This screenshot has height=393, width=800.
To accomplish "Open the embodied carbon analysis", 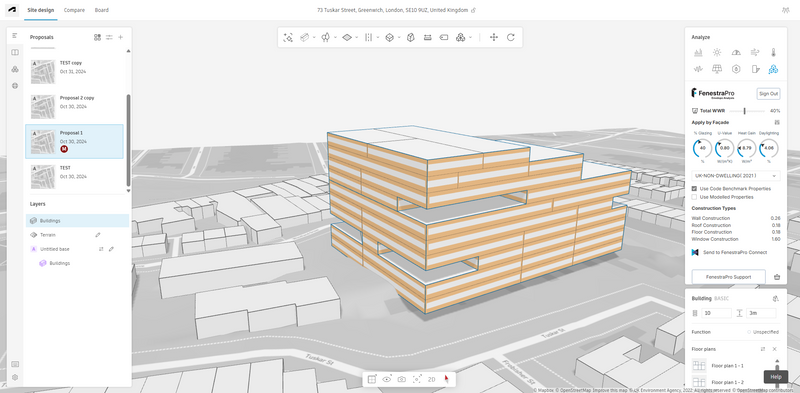I will pos(736,69).
